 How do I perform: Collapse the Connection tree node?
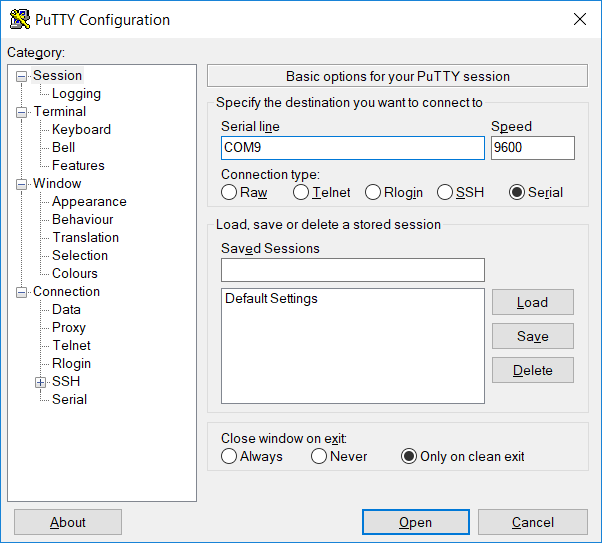[x=22, y=292]
